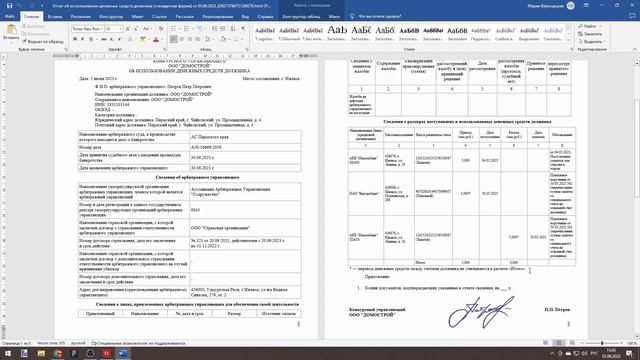Viewport: 640px width, 360px height.
Task: Click Justify alignment icon
Action: click(x=198, y=39)
